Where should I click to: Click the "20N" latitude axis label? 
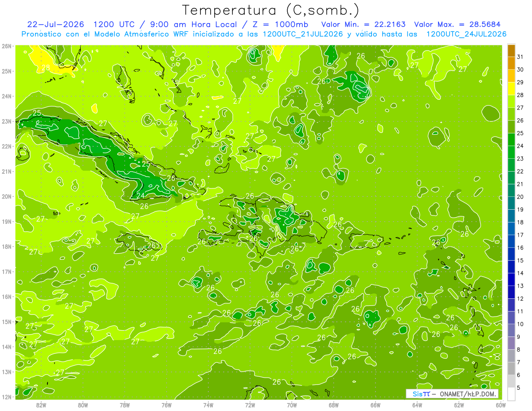pos(6,196)
